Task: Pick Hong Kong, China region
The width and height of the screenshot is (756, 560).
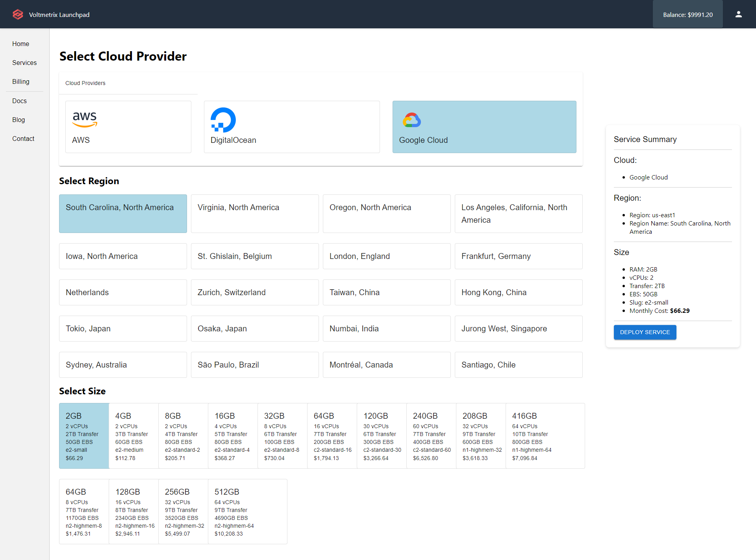Action: coord(519,292)
